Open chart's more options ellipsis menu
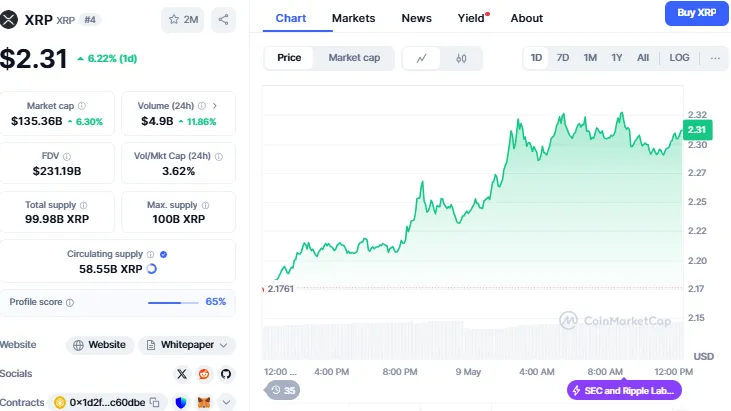 (715, 58)
